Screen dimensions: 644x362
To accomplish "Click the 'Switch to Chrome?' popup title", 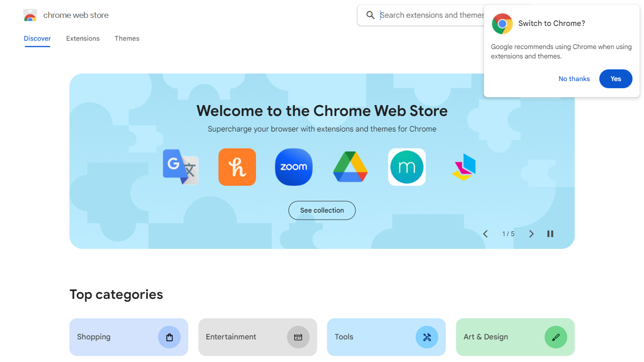I will click(552, 24).
